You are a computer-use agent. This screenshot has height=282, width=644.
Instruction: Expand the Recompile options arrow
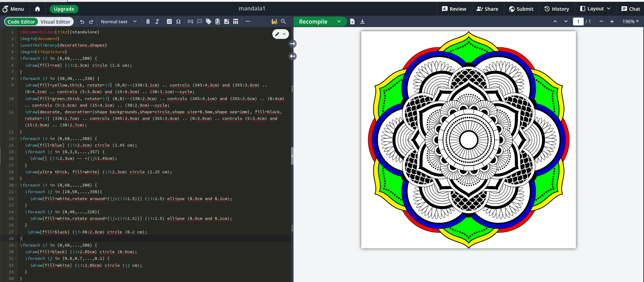click(x=339, y=22)
